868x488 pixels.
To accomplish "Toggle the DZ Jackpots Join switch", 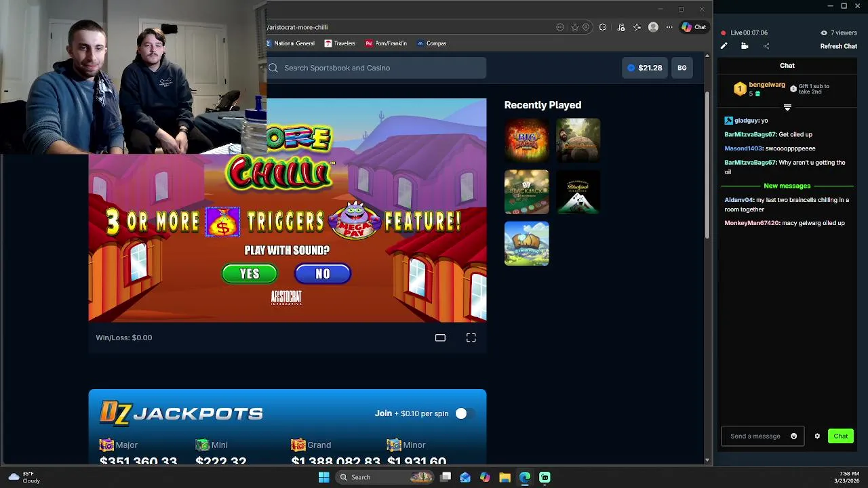I will coord(465,413).
